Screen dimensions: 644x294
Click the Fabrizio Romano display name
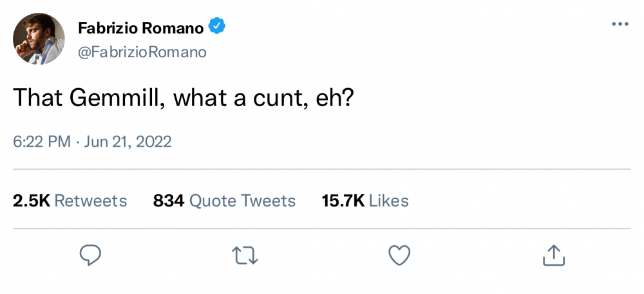[140, 28]
